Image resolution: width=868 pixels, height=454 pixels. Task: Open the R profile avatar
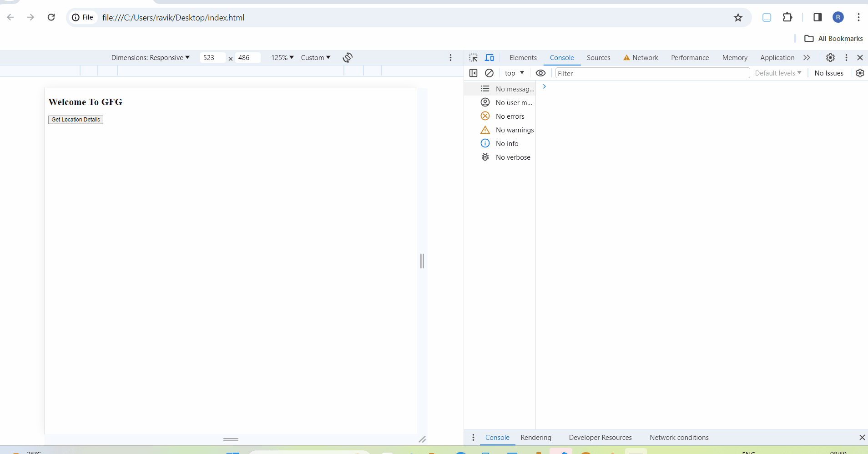click(838, 17)
